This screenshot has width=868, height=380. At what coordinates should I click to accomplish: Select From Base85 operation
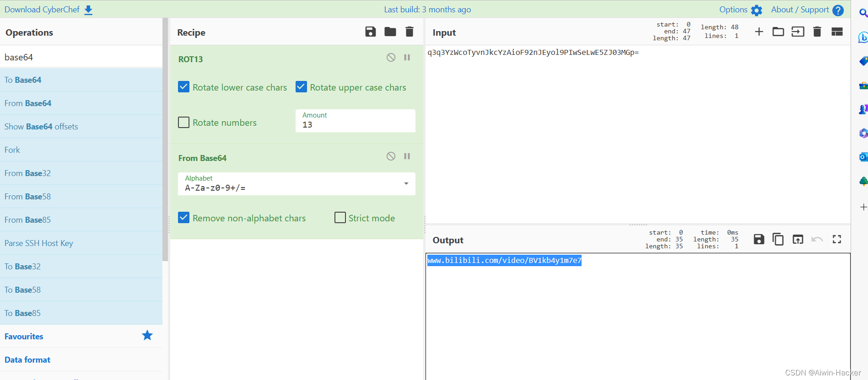coord(81,220)
